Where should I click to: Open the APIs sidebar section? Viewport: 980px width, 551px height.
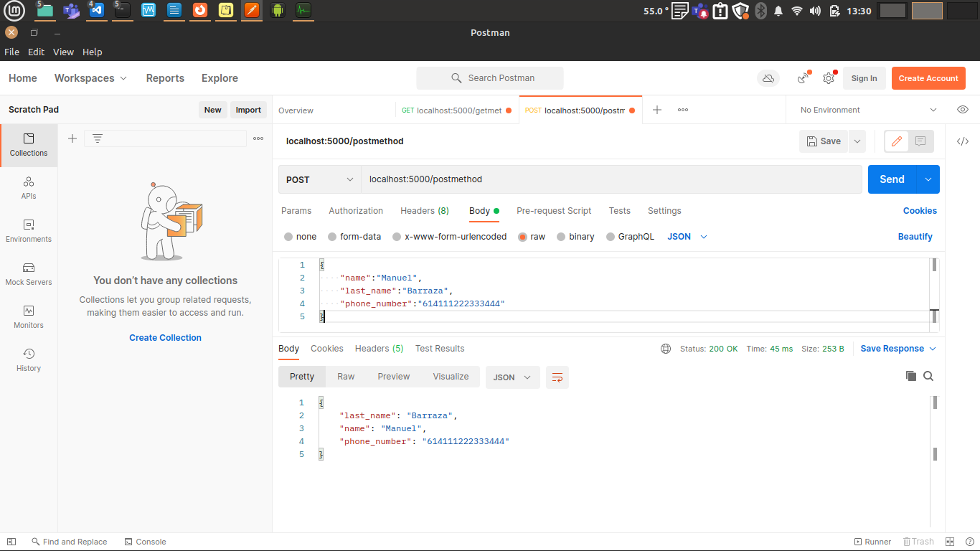29,188
